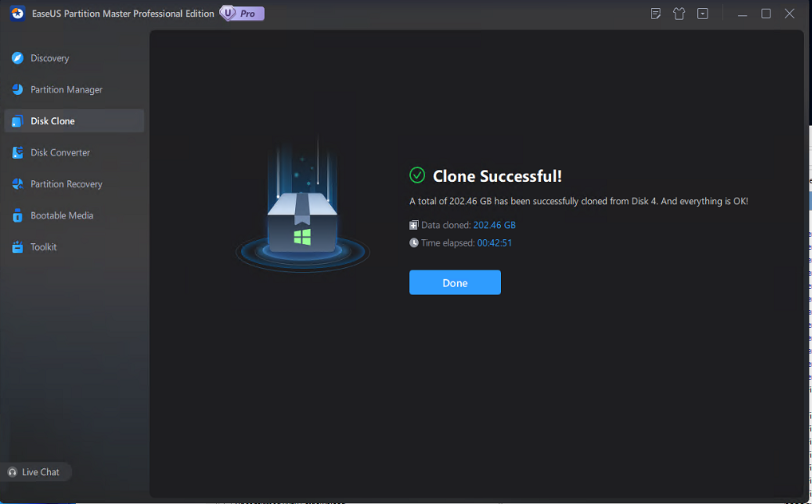This screenshot has height=504, width=812.
Task: Open the Toolkit section
Action: [x=74, y=247]
